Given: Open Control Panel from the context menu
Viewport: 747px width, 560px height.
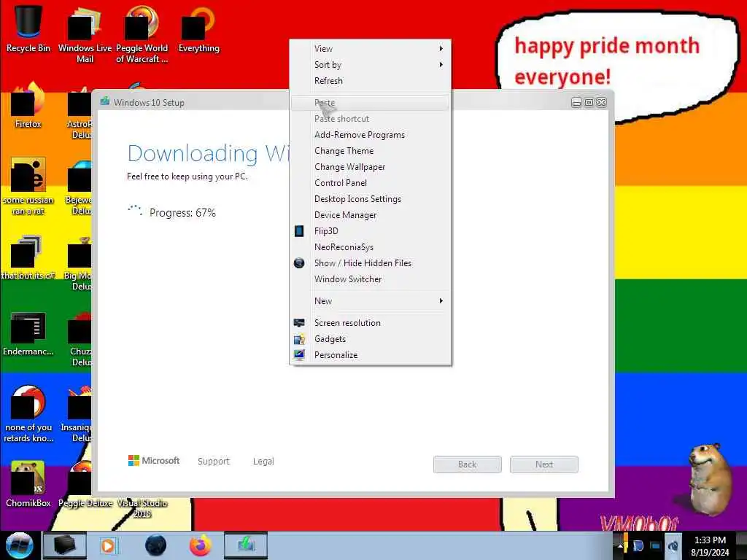Looking at the screenshot, I should [370, 183].
